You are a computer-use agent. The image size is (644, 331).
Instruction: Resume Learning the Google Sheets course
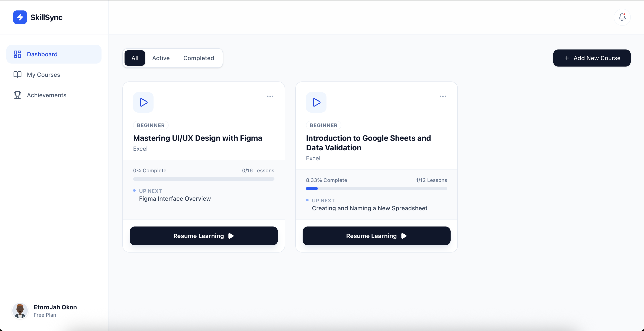[x=376, y=236]
